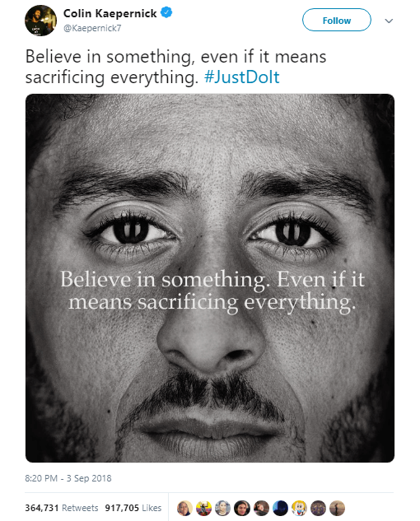This screenshot has width=420, height=521.
Task: Open the first liker's avatar
Action: 184,508
